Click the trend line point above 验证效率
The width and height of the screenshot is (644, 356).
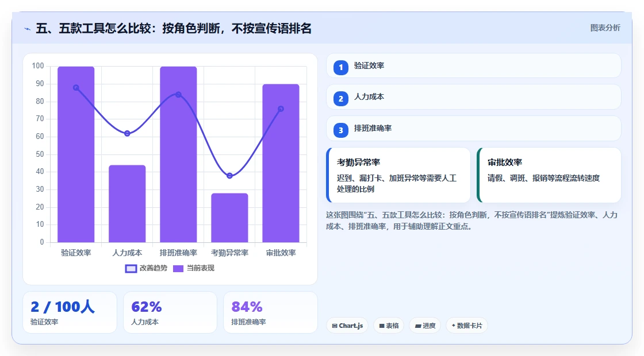coord(76,88)
